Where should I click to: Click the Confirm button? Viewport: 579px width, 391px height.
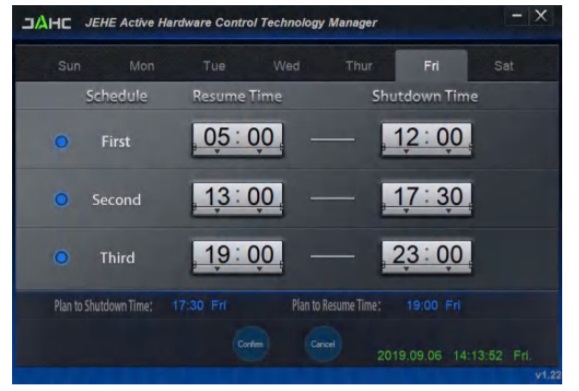coord(250,344)
